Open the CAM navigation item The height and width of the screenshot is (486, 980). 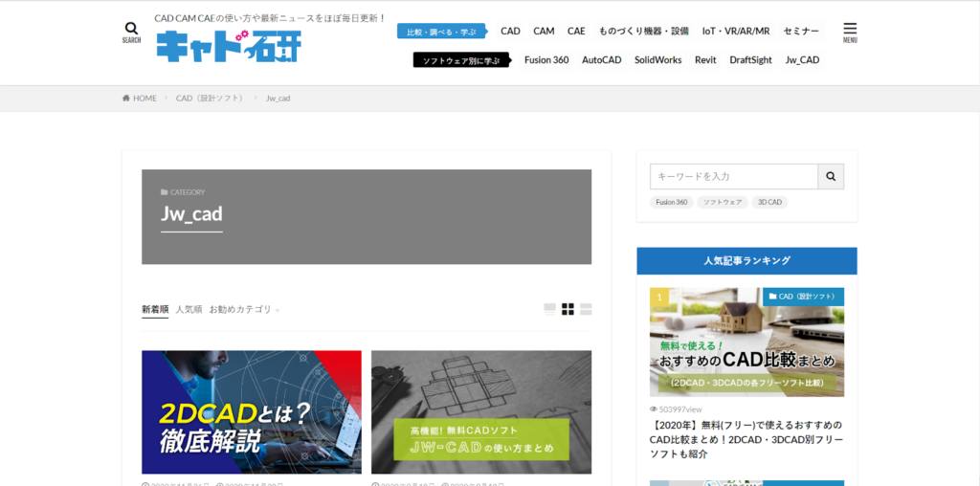544,32
